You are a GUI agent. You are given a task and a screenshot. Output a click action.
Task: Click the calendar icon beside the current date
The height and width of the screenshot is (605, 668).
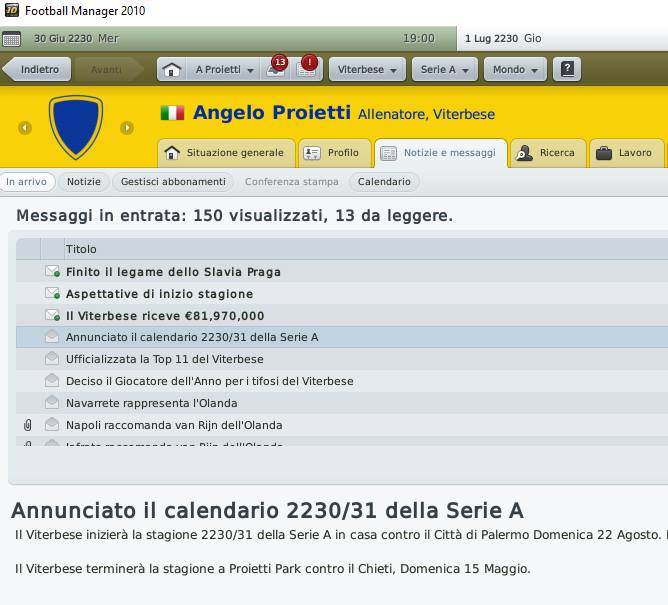[12, 39]
